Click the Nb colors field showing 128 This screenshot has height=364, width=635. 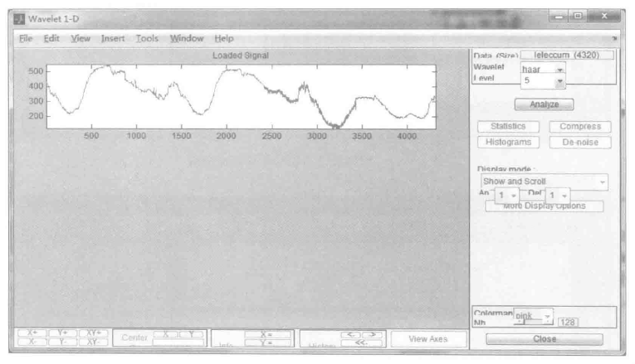point(568,323)
